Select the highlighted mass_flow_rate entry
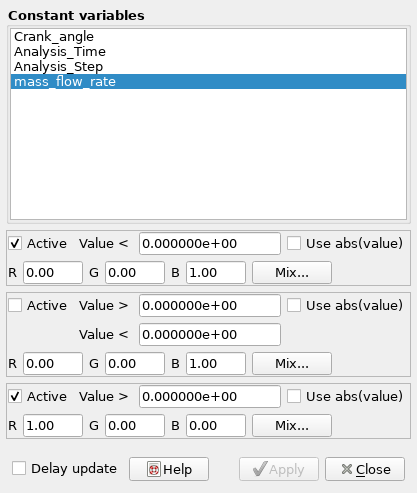 click(x=208, y=81)
